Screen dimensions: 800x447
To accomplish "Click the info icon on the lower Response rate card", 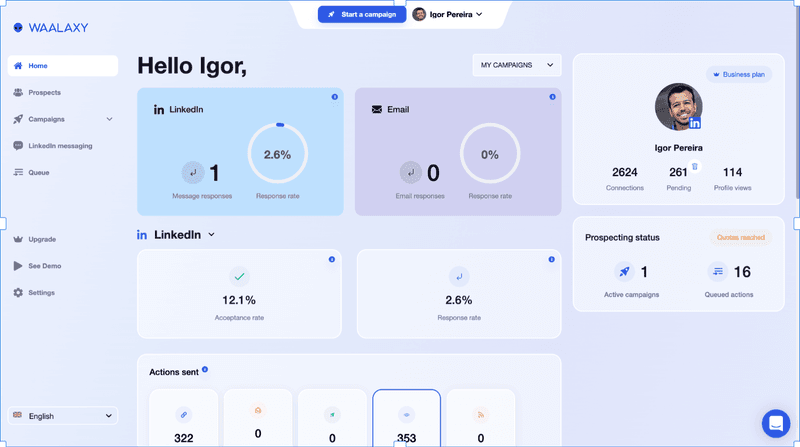I will [x=552, y=259].
